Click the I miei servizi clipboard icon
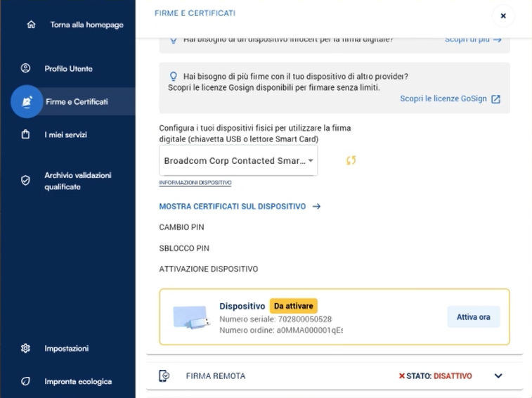This screenshot has width=532, height=398. coord(26,134)
